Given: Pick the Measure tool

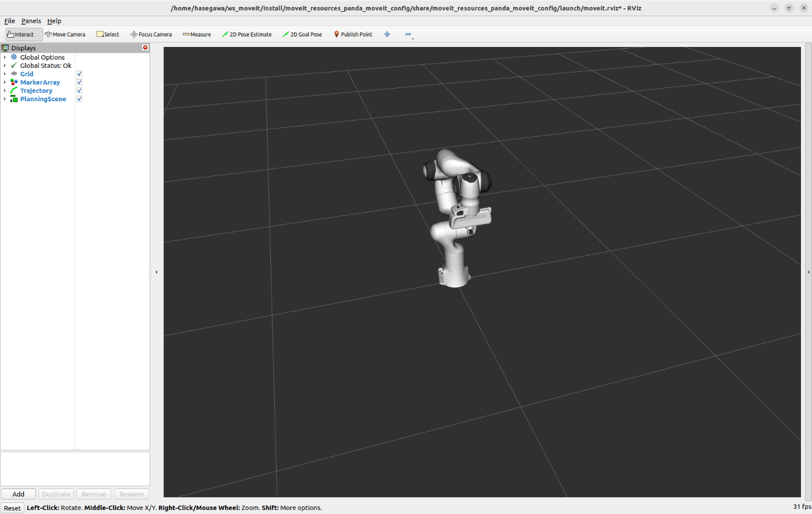Looking at the screenshot, I should 197,34.
